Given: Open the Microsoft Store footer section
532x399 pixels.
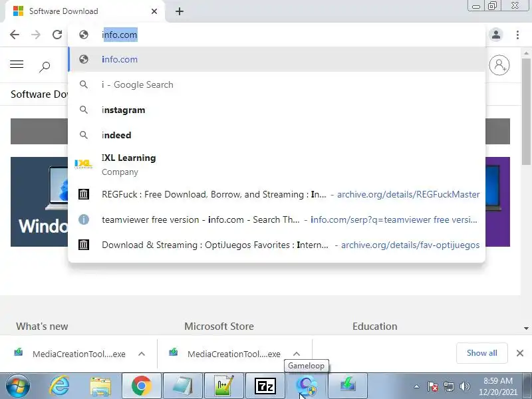Looking at the screenshot, I should (219, 327).
